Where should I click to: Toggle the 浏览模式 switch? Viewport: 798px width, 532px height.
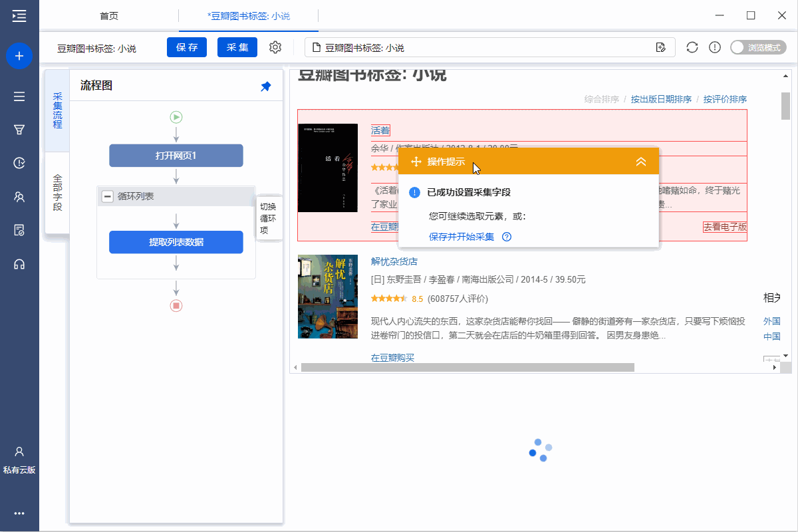[757, 47]
